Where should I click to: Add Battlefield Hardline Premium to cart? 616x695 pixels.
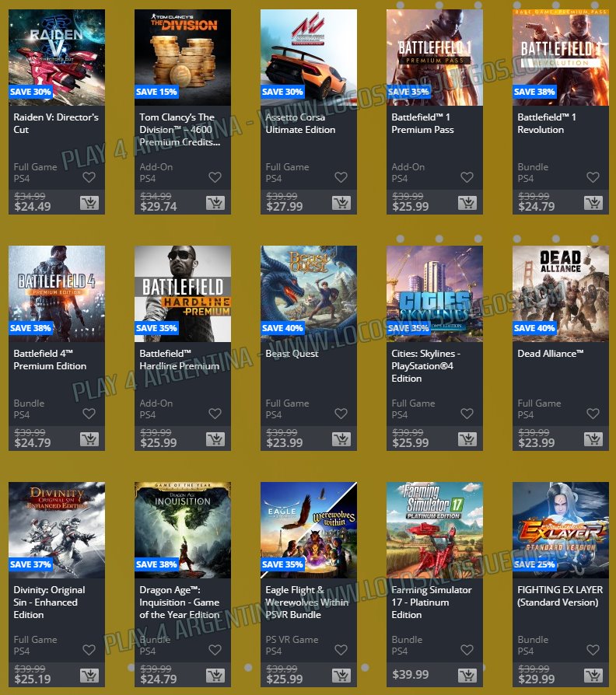pyautogui.click(x=215, y=439)
